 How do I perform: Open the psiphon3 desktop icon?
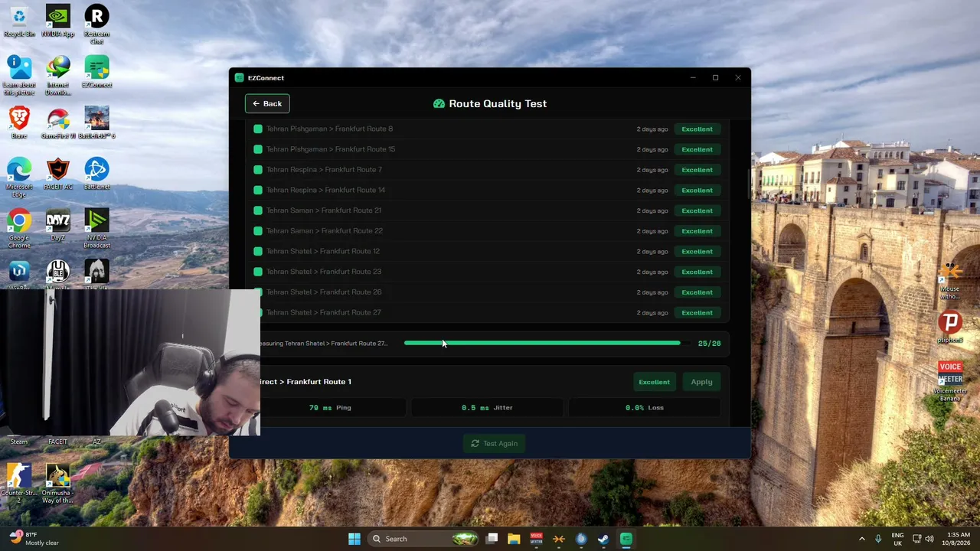tap(950, 327)
